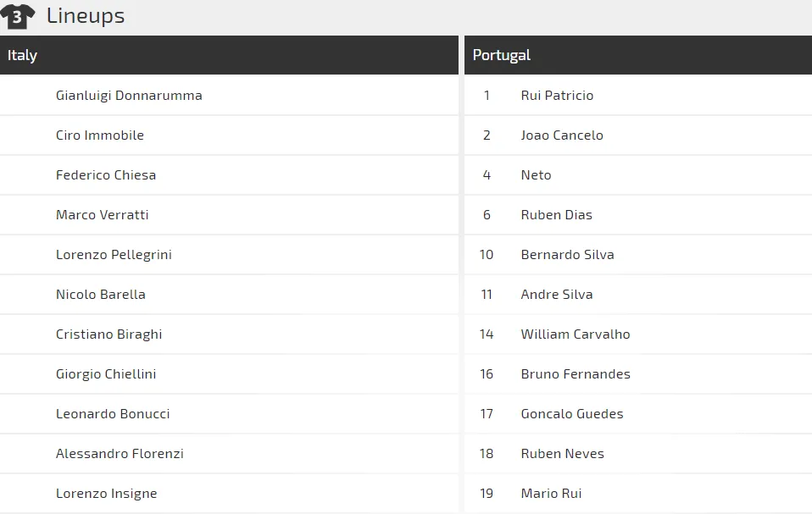
Task: Click on Joao Cancelo
Action: [562, 135]
